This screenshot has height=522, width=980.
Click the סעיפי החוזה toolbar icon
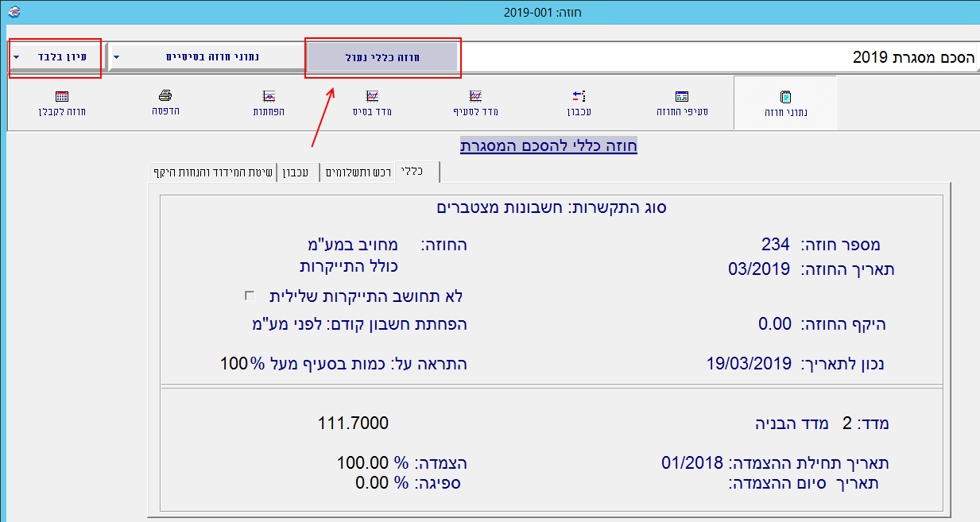(681, 97)
